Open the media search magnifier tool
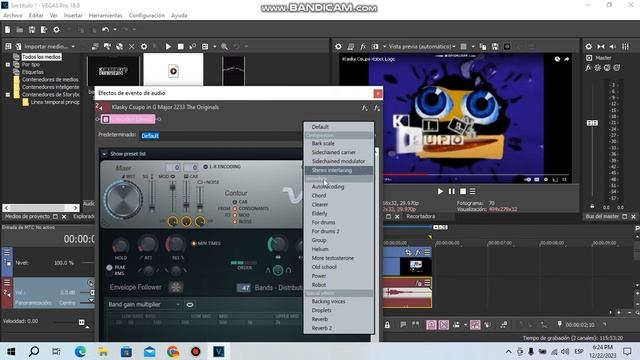This screenshot has height=360, width=640. point(224,47)
